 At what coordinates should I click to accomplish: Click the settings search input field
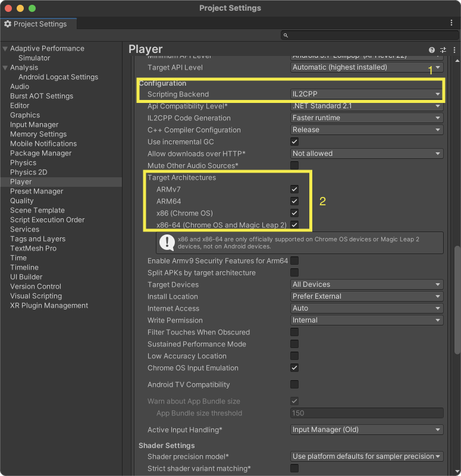369,36
